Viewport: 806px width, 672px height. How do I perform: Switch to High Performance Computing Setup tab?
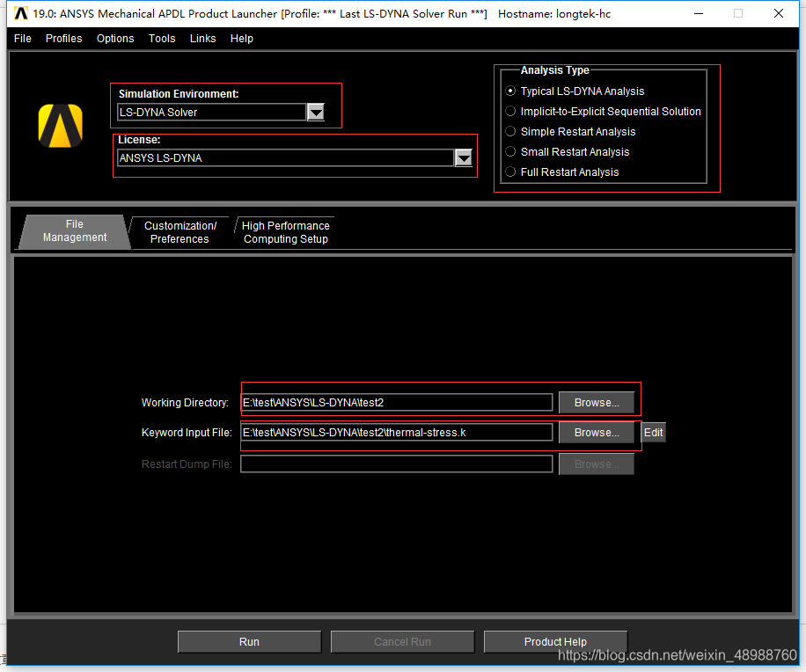pyautogui.click(x=286, y=232)
